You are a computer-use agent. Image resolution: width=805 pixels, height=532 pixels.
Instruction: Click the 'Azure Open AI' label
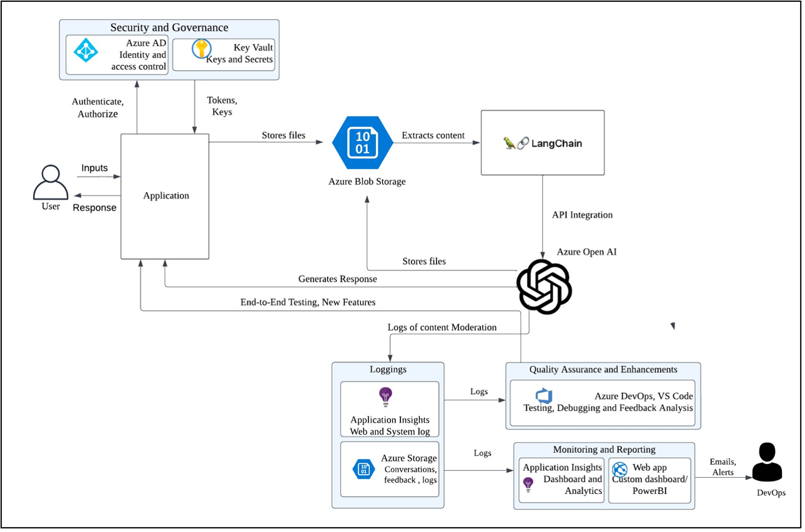click(x=586, y=252)
